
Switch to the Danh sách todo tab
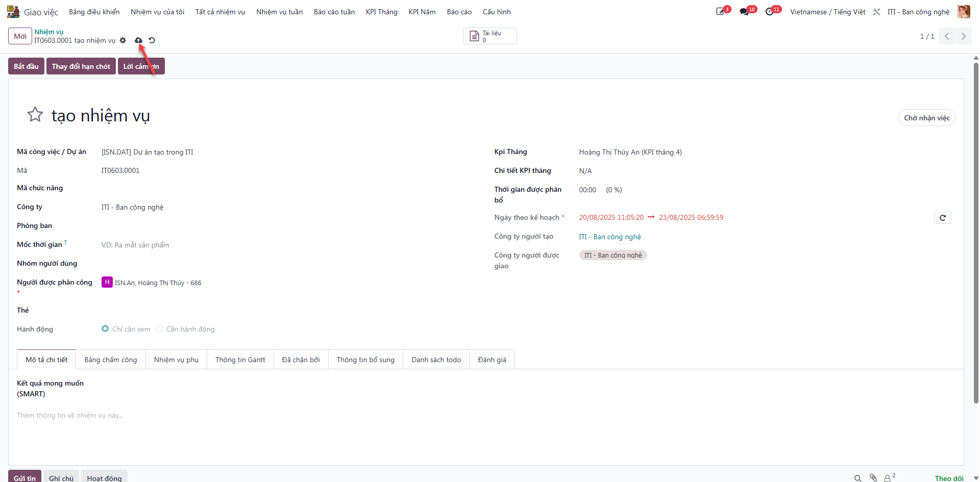(436, 360)
